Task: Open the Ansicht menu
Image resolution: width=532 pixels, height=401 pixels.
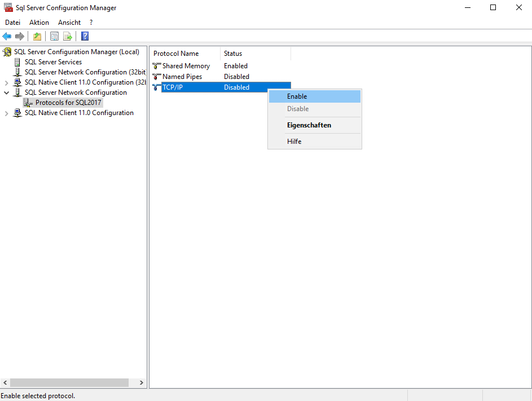Action: (x=69, y=23)
